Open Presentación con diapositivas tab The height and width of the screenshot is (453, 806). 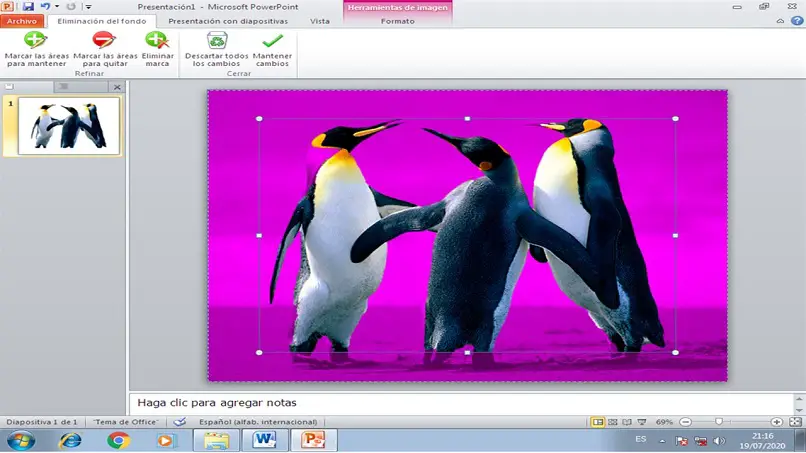click(228, 21)
